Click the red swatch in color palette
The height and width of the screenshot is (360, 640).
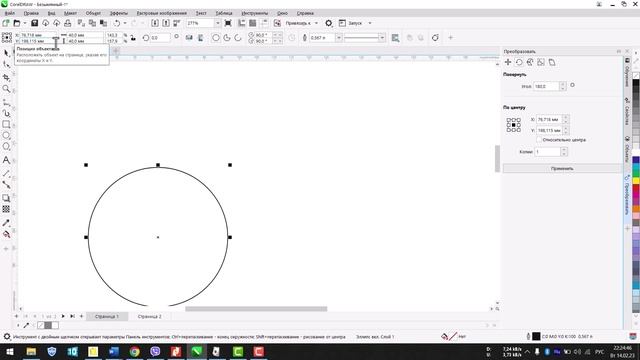[x=636, y=188]
